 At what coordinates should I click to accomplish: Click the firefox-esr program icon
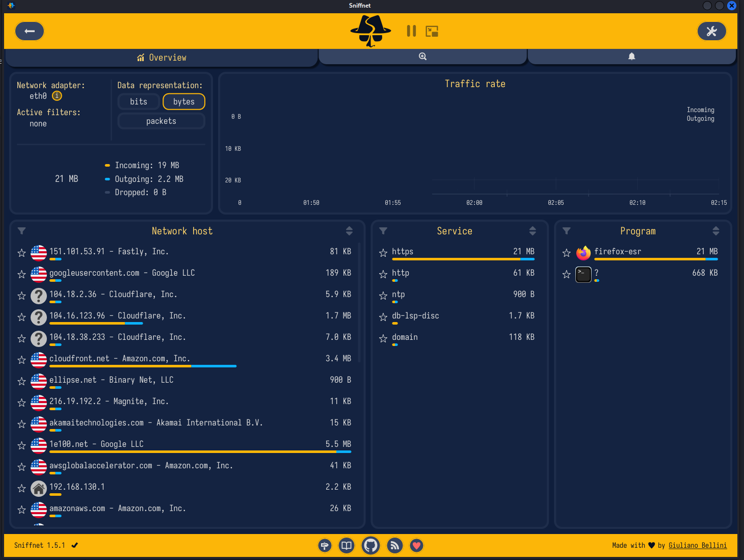click(x=583, y=253)
